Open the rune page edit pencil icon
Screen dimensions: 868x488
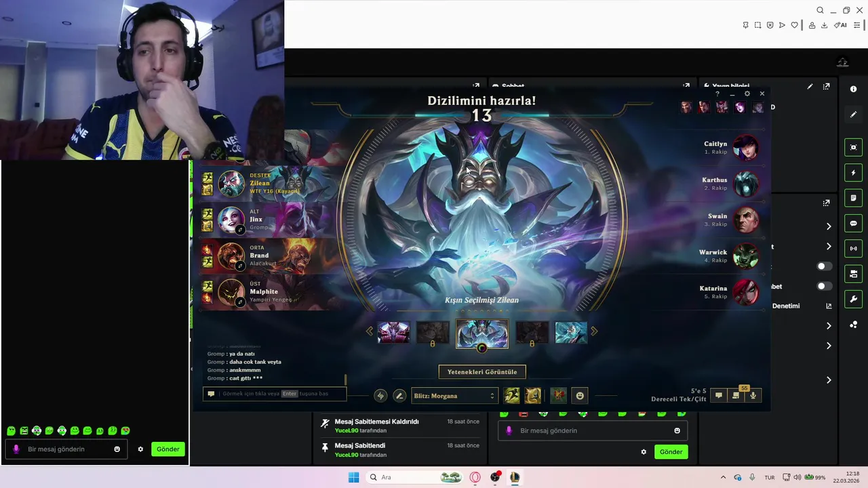[x=399, y=396]
